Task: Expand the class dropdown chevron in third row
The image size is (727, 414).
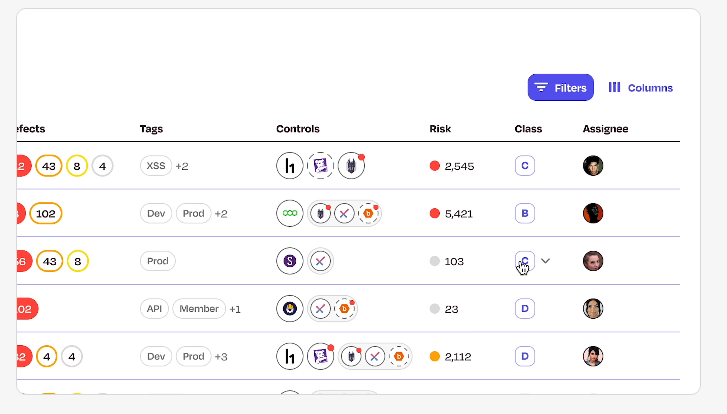Action: coord(545,261)
